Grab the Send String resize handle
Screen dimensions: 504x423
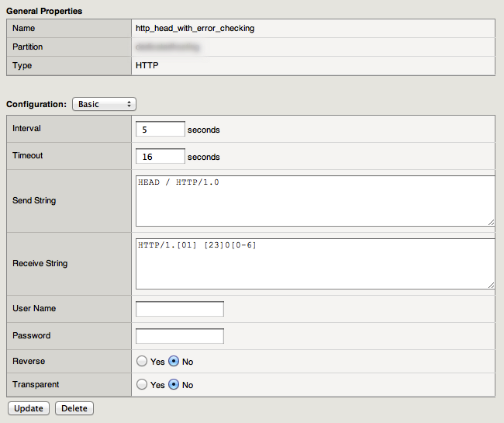[x=491, y=222]
